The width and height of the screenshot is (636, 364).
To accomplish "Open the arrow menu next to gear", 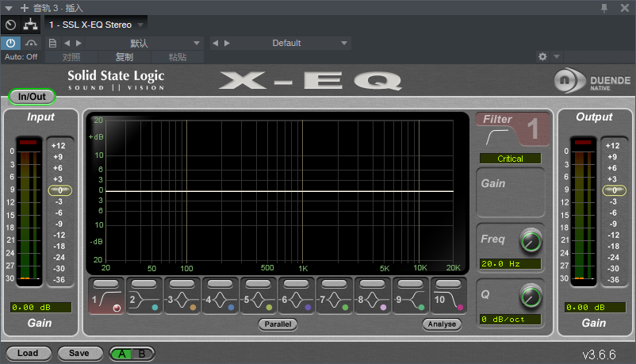I will pos(557,57).
